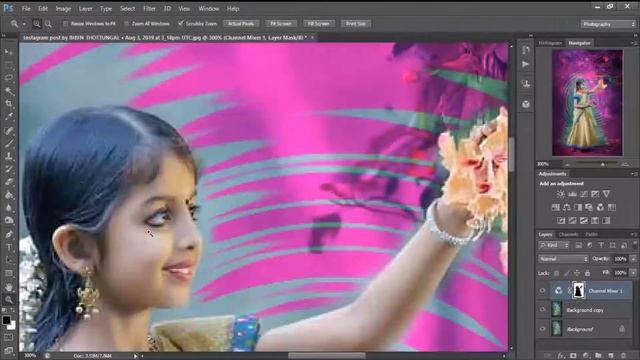Select the Move tool
This screenshot has height=360, width=640.
(x=9, y=52)
